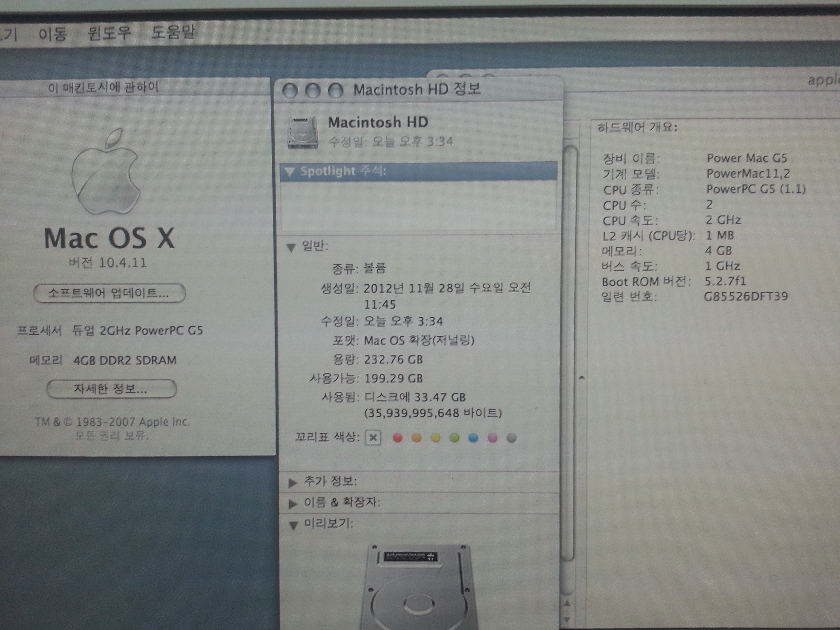Choose the blue label color dot
This screenshot has width=840, height=630.
473,438
